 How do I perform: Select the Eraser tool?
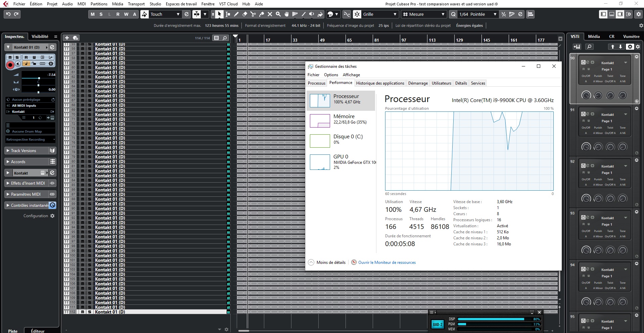click(x=244, y=14)
